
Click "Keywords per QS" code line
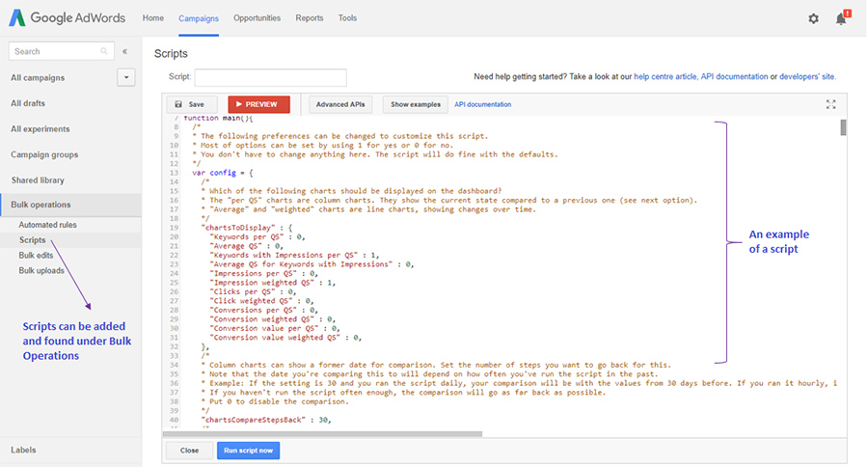pyautogui.click(x=258, y=237)
